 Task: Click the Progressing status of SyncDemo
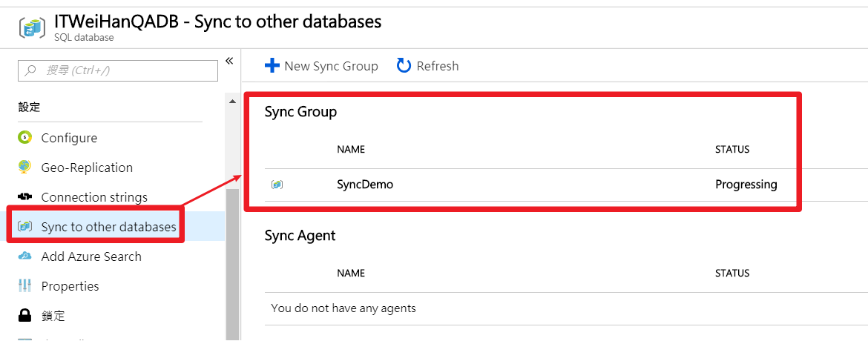[x=746, y=185]
